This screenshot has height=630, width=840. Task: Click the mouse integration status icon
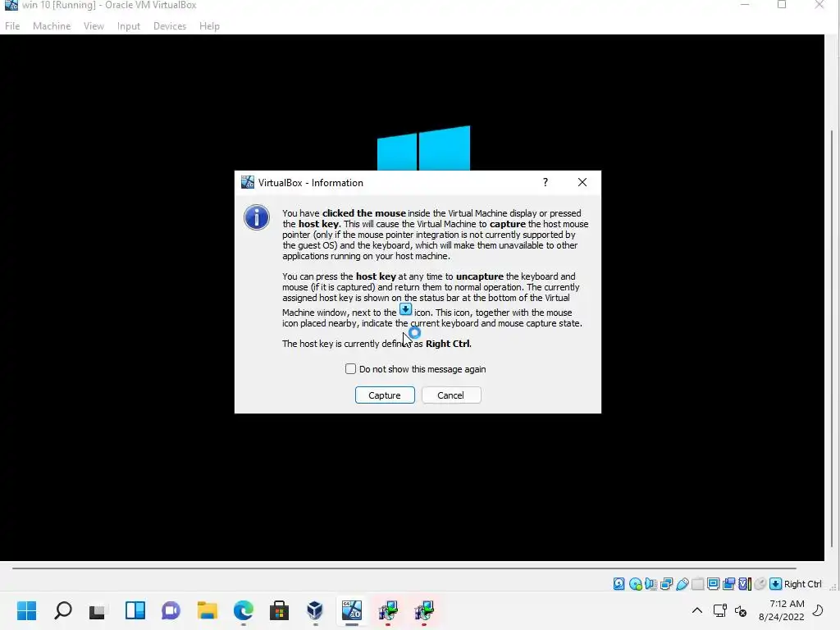(760, 584)
